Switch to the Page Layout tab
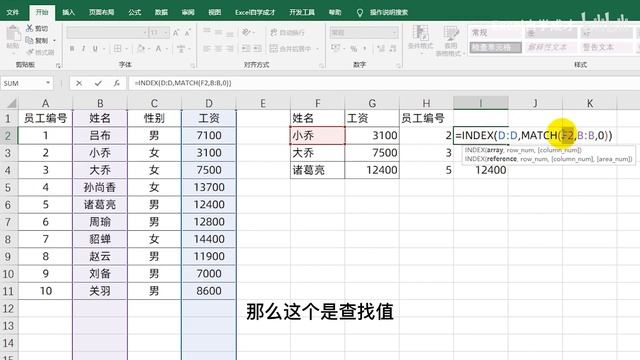640x360 pixels. [x=101, y=12]
